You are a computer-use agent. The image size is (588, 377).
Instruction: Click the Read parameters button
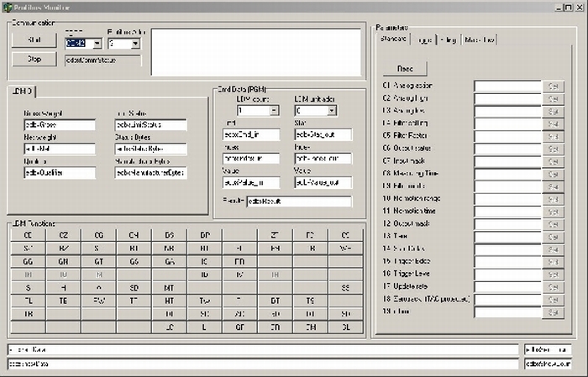(405, 69)
